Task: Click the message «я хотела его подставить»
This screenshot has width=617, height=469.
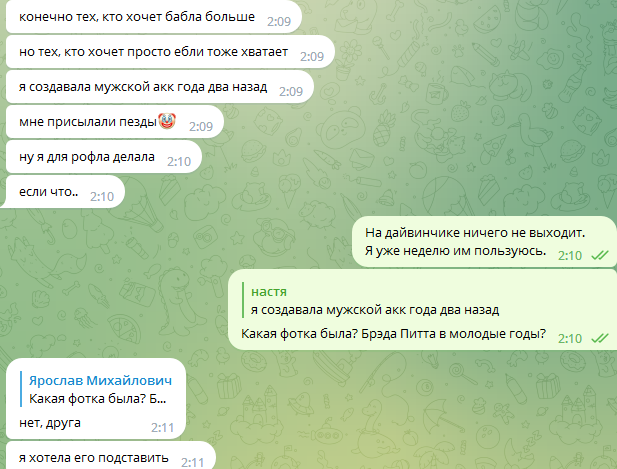Action: click(111, 456)
